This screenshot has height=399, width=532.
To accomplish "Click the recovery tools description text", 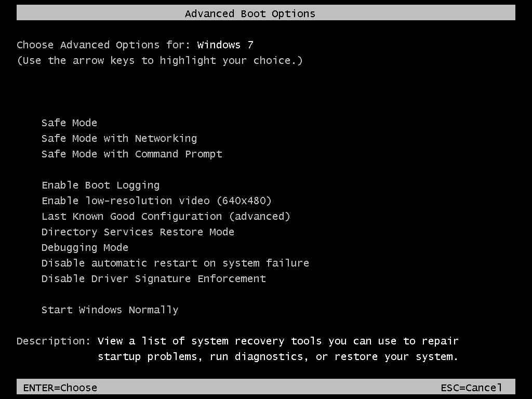I will [278, 341].
